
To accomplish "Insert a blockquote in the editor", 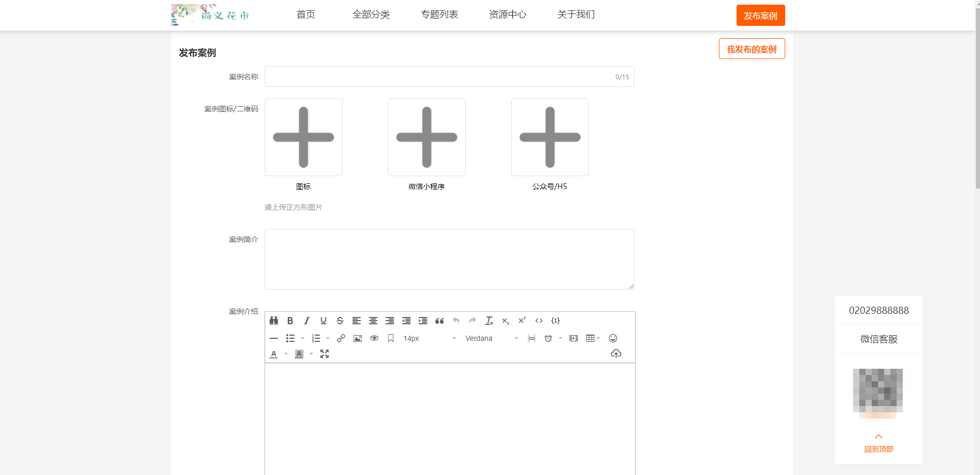I will click(x=439, y=321).
